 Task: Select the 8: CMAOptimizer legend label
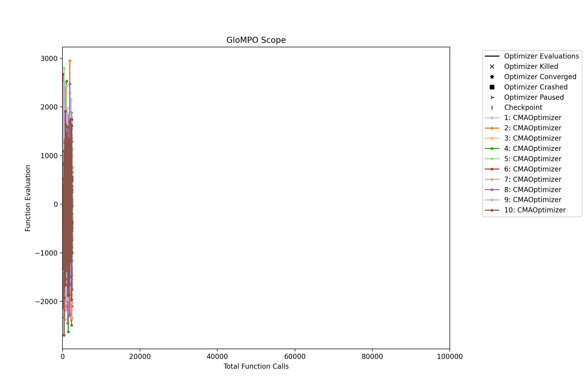click(532, 190)
